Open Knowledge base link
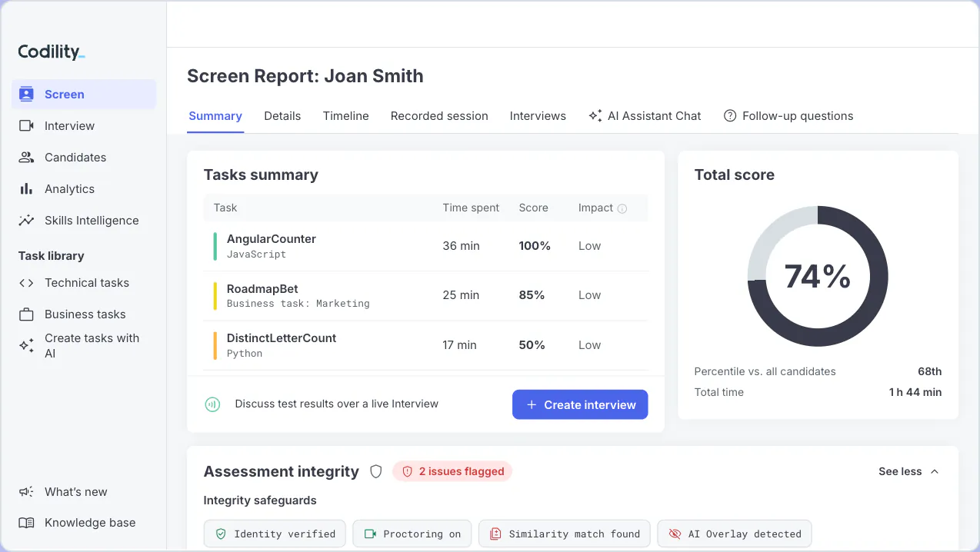The width and height of the screenshot is (980, 552). pos(90,523)
